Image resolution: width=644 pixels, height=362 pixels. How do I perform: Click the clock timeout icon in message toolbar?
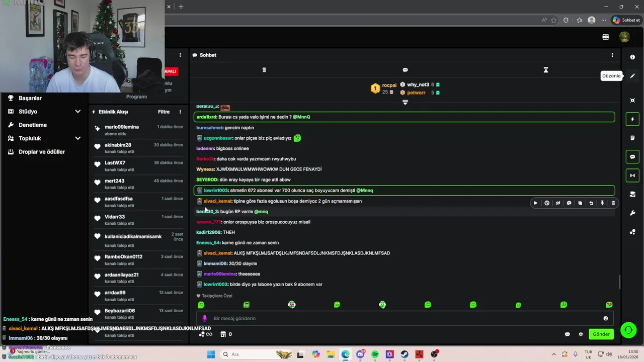coord(547,203)
